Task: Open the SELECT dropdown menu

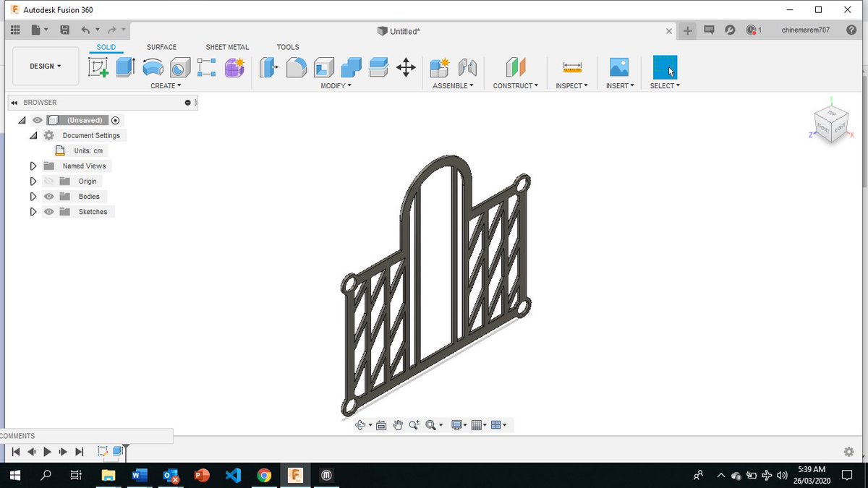Action: tap(665, 85)
